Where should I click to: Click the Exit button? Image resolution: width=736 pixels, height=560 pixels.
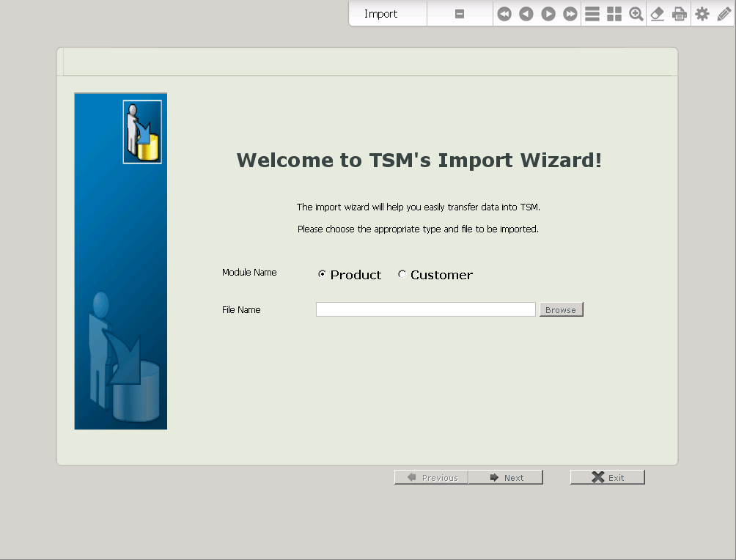(x=608, y=477)
